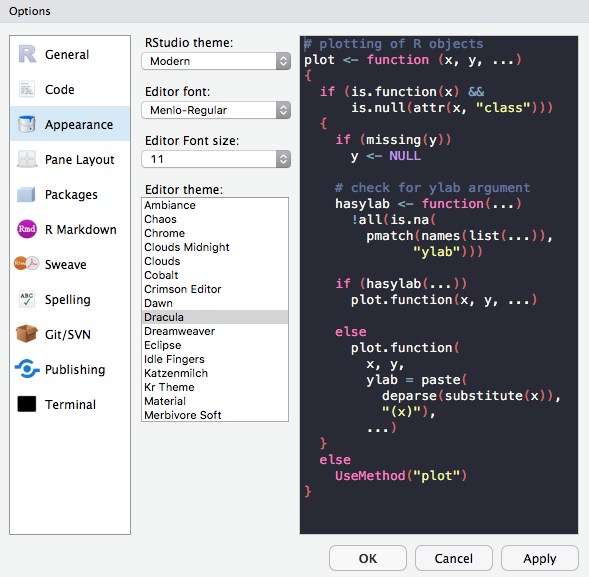Select the Material editor theme
This screenshot has height=577, width=589.
pos(215,401)
